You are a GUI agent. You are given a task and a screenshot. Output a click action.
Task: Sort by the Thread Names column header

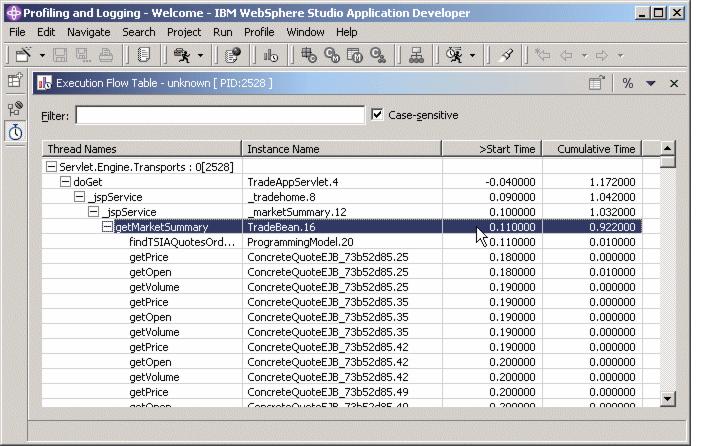pos(142,149)
